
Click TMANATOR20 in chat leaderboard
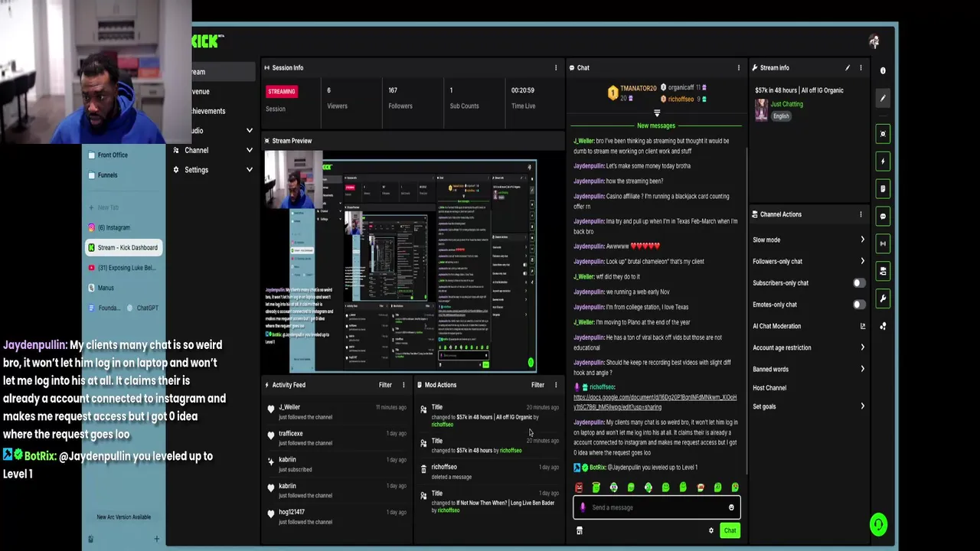pyautogui.click(x=638, y=89)
